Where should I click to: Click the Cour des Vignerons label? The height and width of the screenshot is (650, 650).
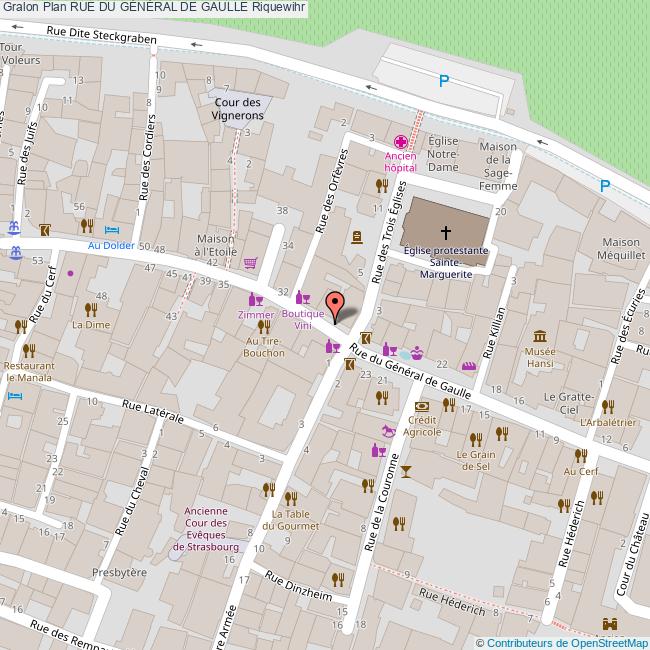click(238, 109)
